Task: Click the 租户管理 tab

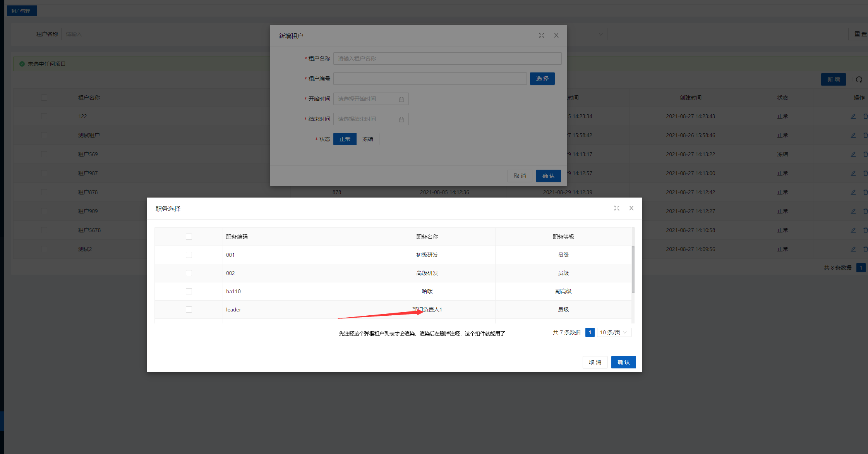Action: 21,11
